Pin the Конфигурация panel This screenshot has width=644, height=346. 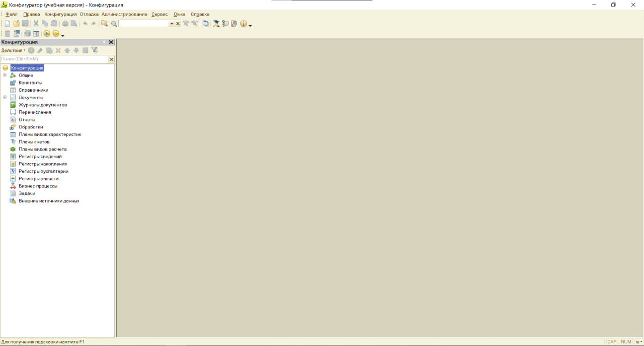click(x=104, y=42)
